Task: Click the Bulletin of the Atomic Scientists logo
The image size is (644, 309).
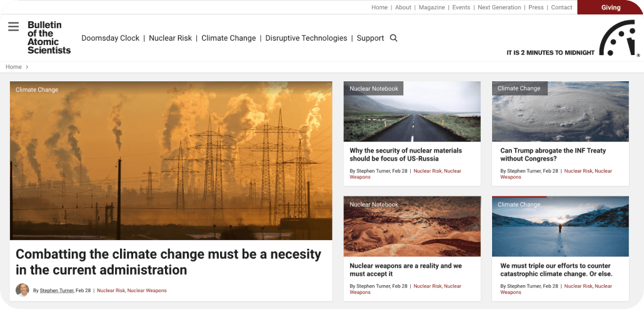Action: click(x=49, y=38)
